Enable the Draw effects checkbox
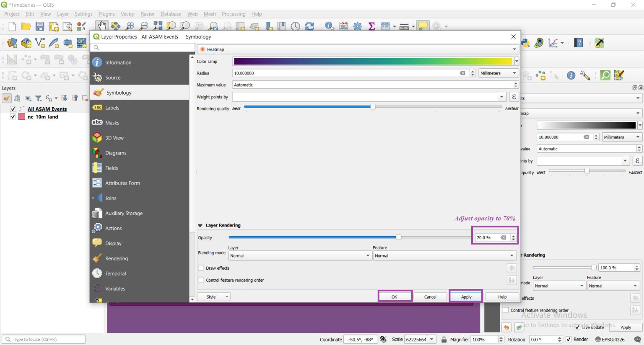The image size is (644, 345). [x=201, y=268]
